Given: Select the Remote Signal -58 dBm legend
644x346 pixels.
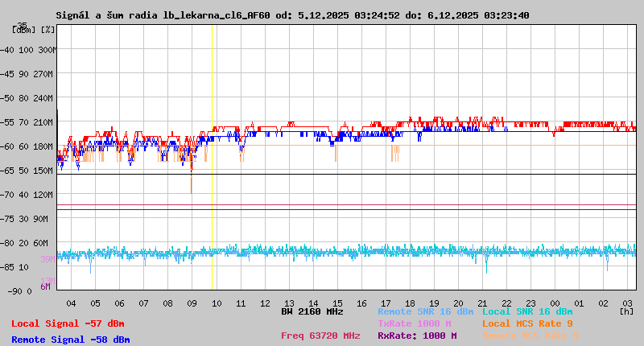Looking at the screenshot, I should point(71,340).
